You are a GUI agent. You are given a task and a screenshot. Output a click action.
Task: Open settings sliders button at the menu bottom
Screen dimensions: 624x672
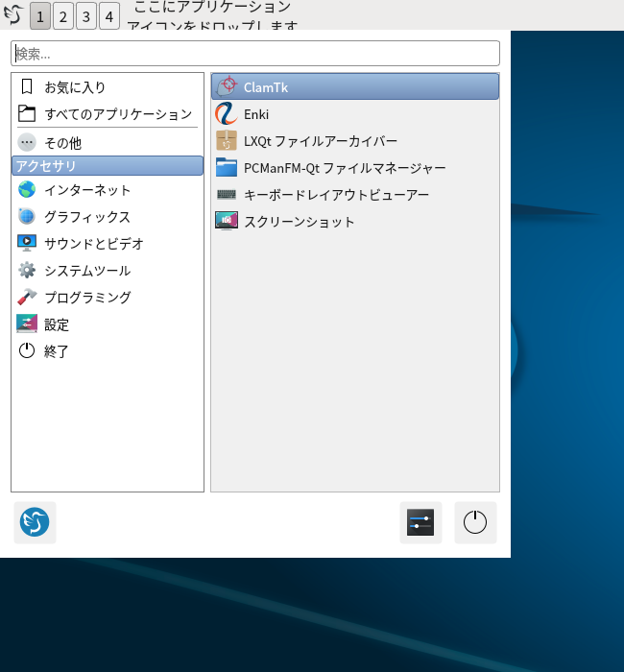pyautogui.click(x=420, y=522)
